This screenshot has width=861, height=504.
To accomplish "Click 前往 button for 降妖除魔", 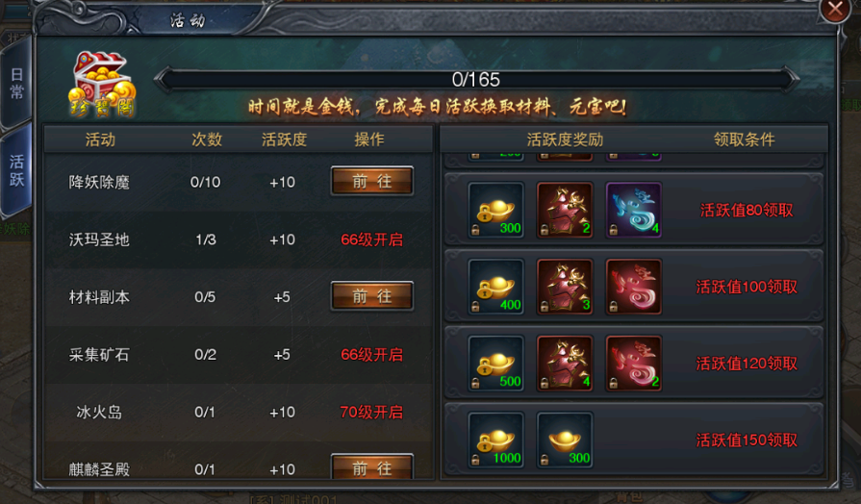I will [x=371, y=181].
